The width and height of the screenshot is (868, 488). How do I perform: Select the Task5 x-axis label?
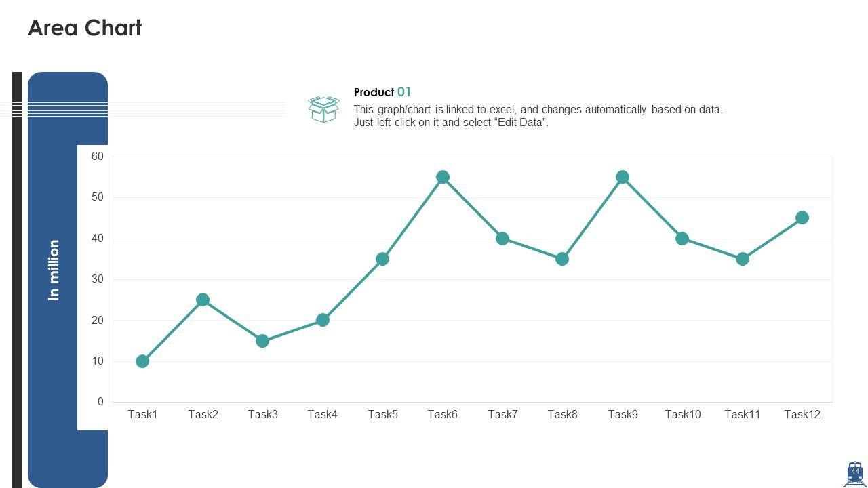[x=382, y=414]
